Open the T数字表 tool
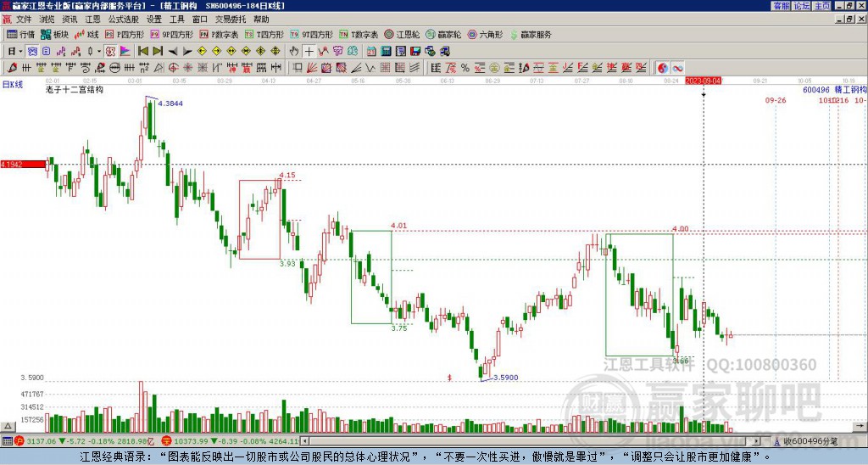The height and width of the screenshot is (465, 868). [359, 34]
